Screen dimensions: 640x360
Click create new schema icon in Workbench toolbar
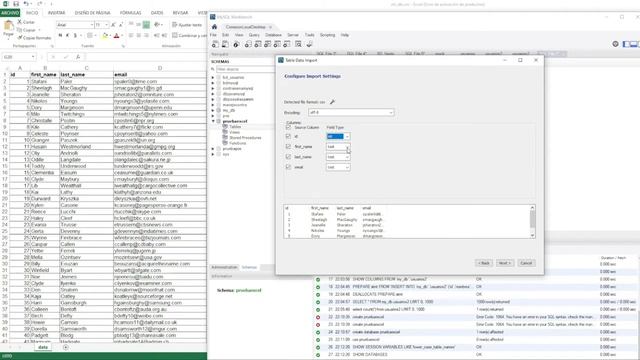(x=248, y=44)
